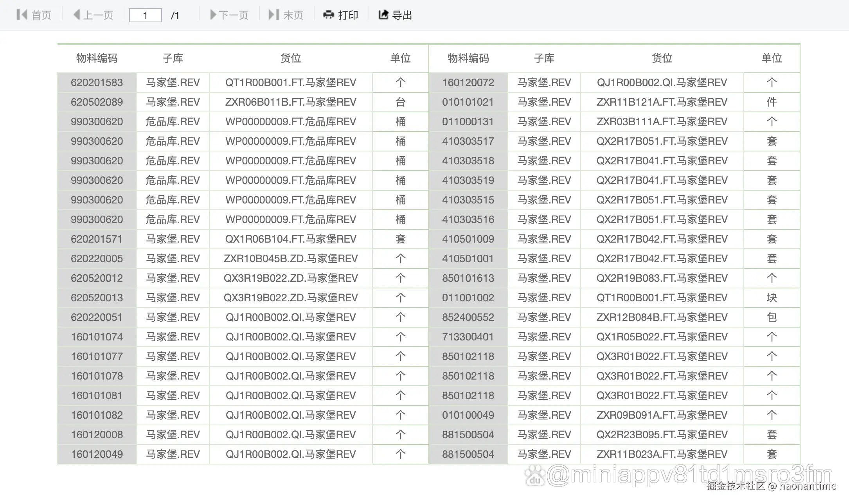This screenshot has height=504, width=849.
Task: Click the previous page (上一页) arrow icon
Action: coord(77,15)
